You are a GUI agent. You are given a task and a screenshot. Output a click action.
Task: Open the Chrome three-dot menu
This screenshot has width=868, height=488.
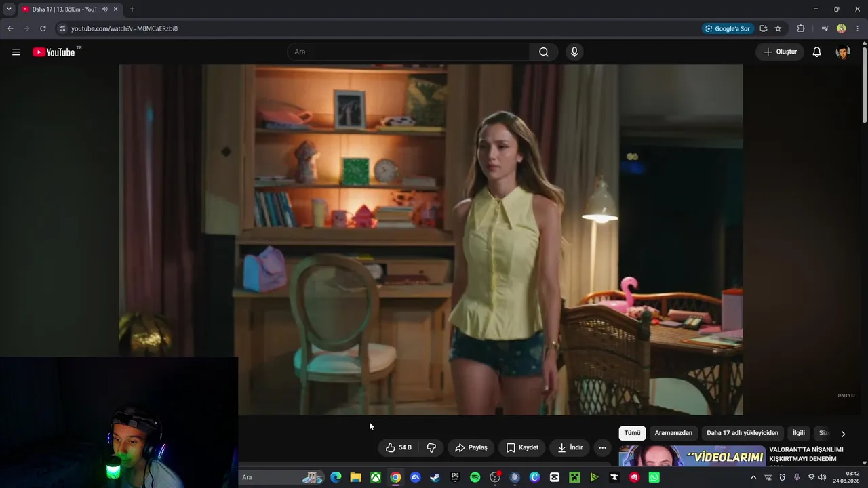click(858, 28)
